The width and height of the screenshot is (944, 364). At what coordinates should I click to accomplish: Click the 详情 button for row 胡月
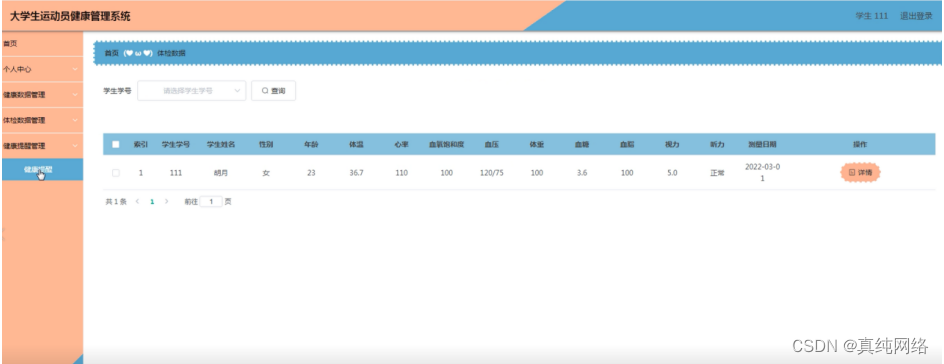point(860,173)
